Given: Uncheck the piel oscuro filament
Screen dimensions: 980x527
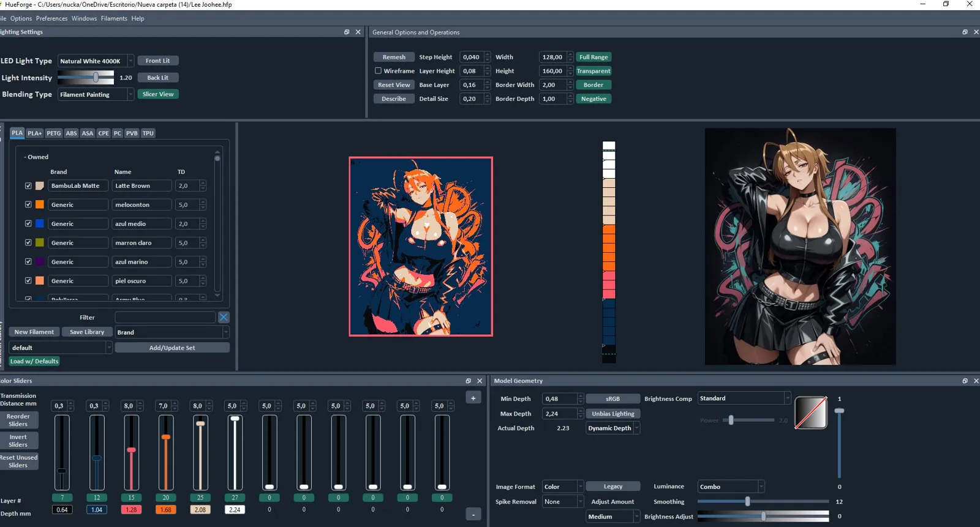Looking at the screenshot, I should (x=28, y=280).
